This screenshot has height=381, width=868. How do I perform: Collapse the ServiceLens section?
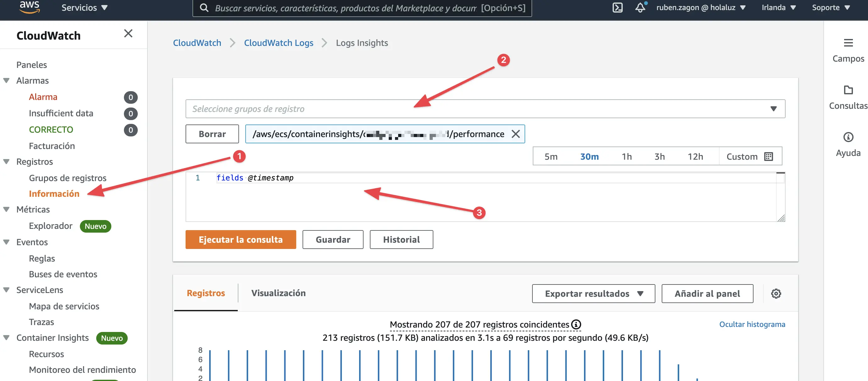tap(6, 290)
